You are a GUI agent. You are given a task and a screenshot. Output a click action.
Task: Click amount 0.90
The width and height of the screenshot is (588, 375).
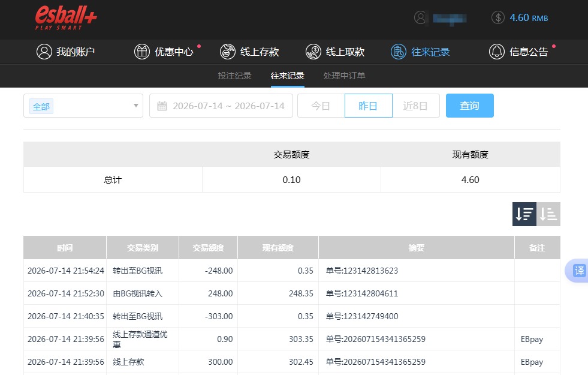click(x=225, y=339)
